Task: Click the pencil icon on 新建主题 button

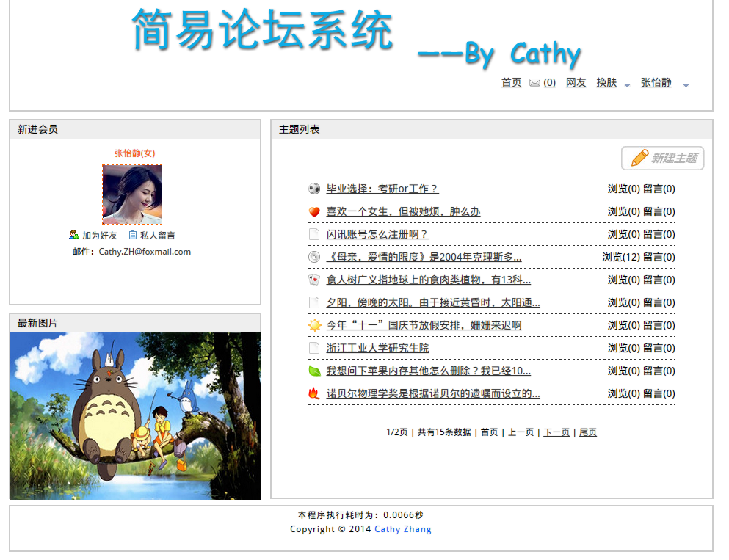Action: pyautogui.click(x=639, y=158)
